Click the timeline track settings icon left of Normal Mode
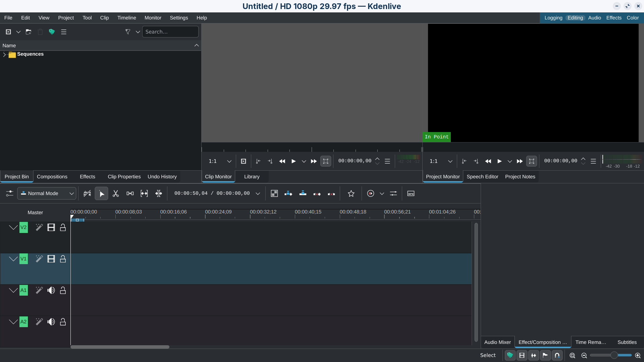This screenshot has width=644, height=362. 9,194
